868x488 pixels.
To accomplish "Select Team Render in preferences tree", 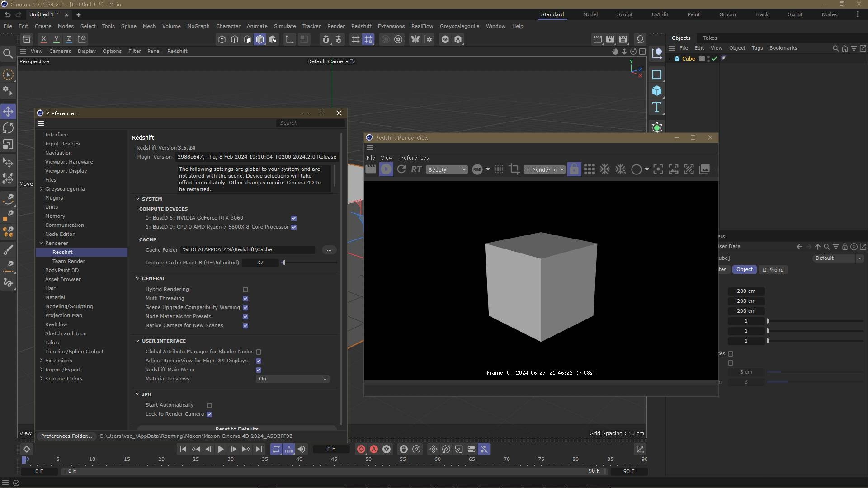I will (68, 261).
